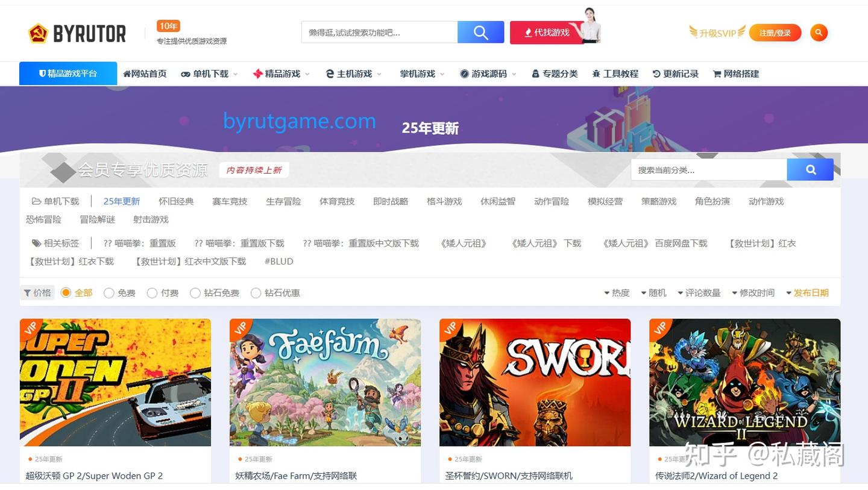868x490 pixels.
Task: Click the magnifier in the category search bar
Action: (x=810, y=169)
